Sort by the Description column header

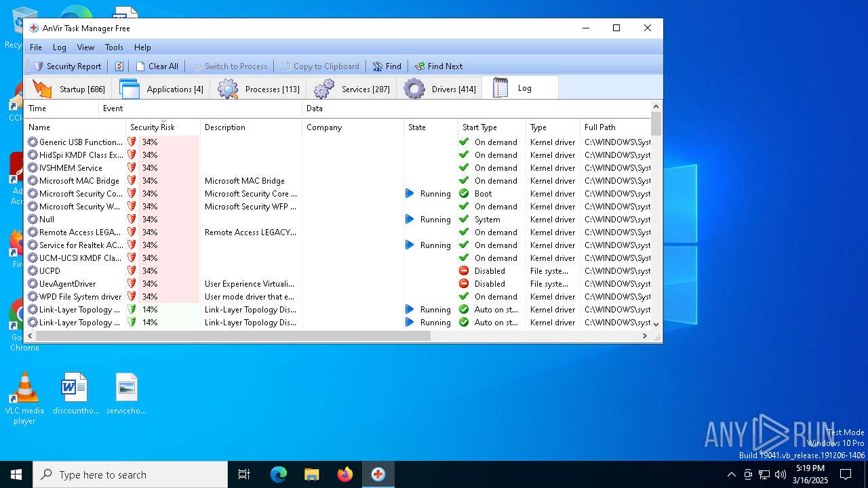click(x=251, y=127)
